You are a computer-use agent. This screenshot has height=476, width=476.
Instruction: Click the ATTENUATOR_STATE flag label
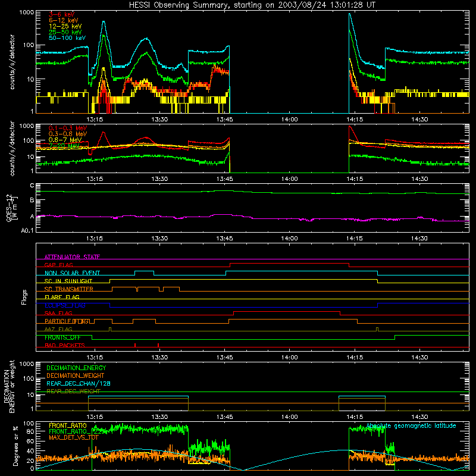pos(72,257)
